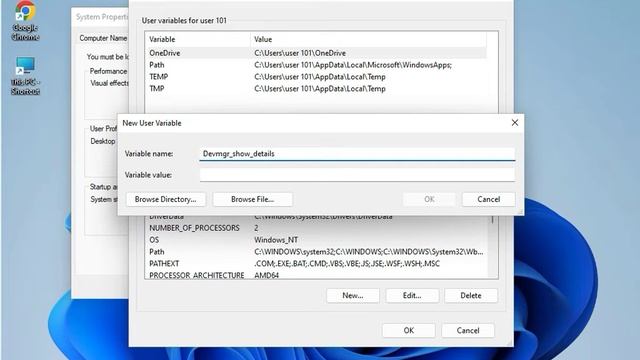Viewport: 640px width, 360px height.
Task: Select user Path variable with WindowsApps value
Action: (x=316, y=65)
